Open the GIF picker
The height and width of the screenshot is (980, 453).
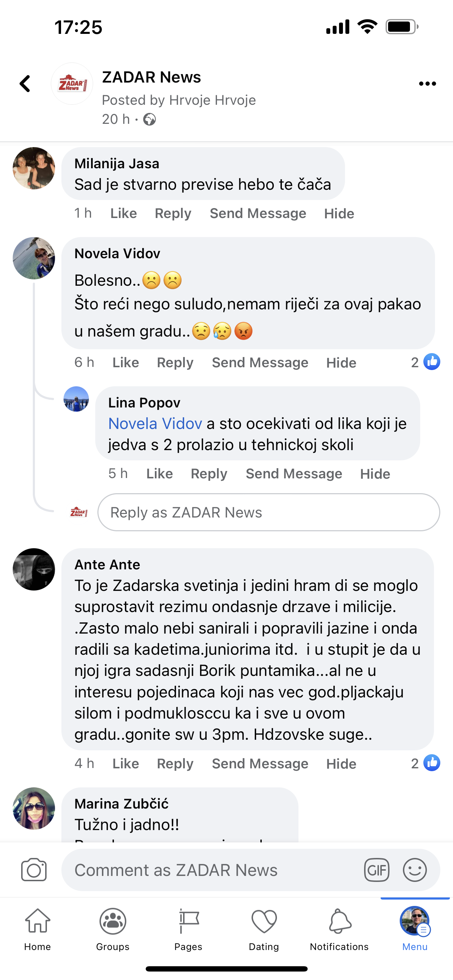click(376, 870)
